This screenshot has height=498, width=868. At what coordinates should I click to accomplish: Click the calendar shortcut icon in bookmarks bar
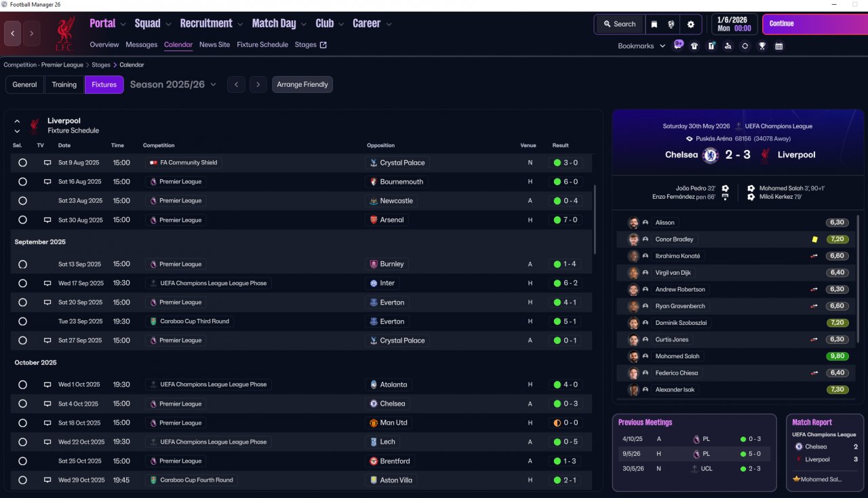779,46
